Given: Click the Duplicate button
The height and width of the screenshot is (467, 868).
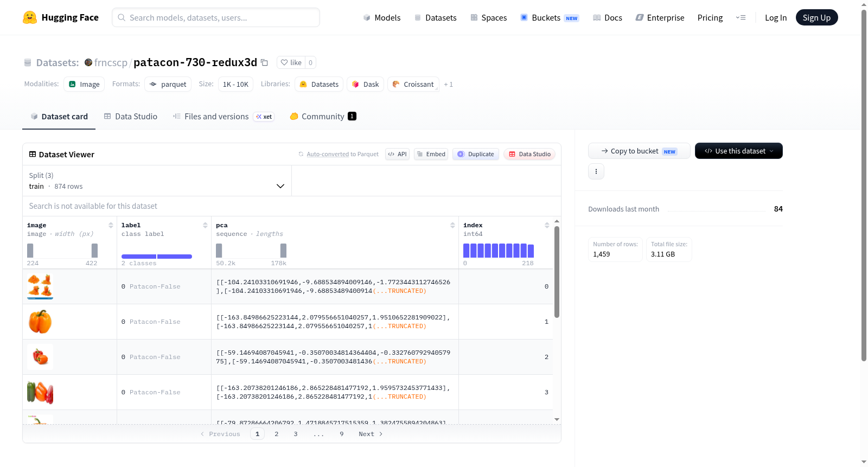Looking at the screenshot, I should 476,154.
